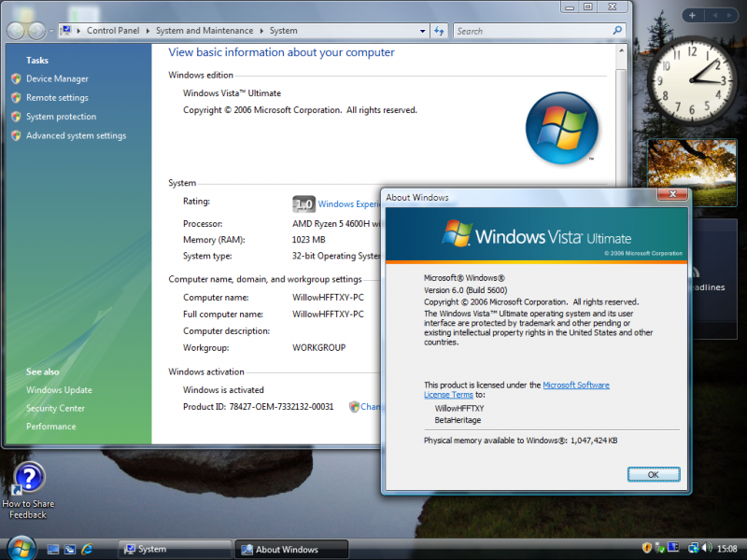Click the search magnifier icon
Image resolution: width=747 pixels, height=560 pixels.
(x=617, y=31)
